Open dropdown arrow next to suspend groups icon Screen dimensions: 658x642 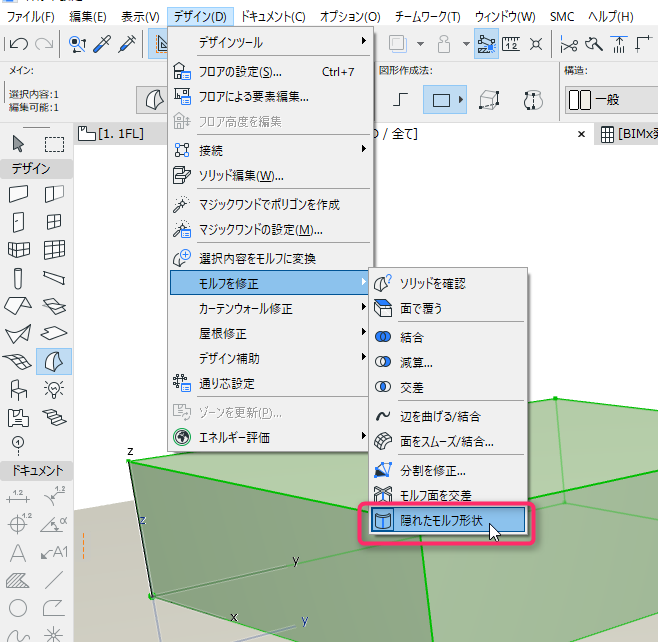pos(466,44)
